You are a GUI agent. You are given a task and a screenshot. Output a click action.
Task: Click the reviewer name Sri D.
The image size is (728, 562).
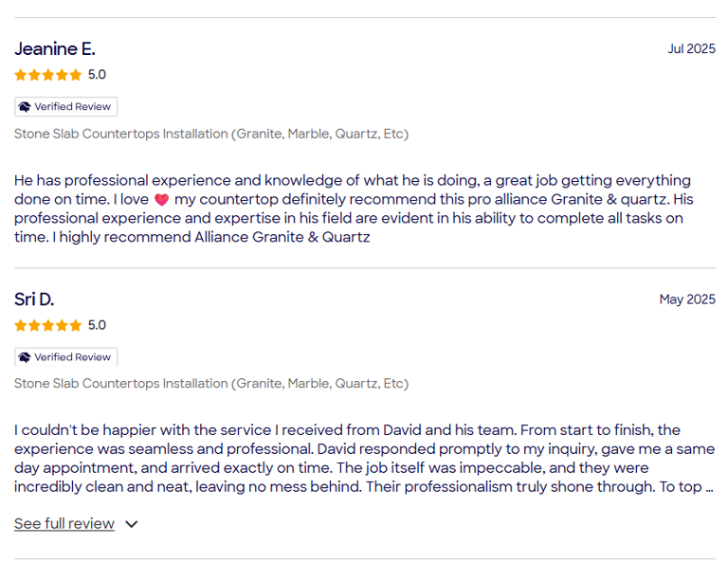click(34, 299)
